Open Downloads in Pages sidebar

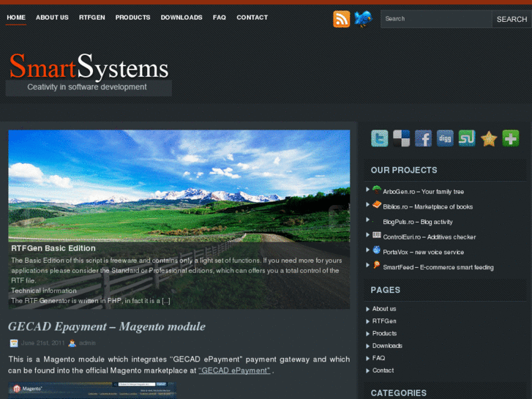point(387,346)
